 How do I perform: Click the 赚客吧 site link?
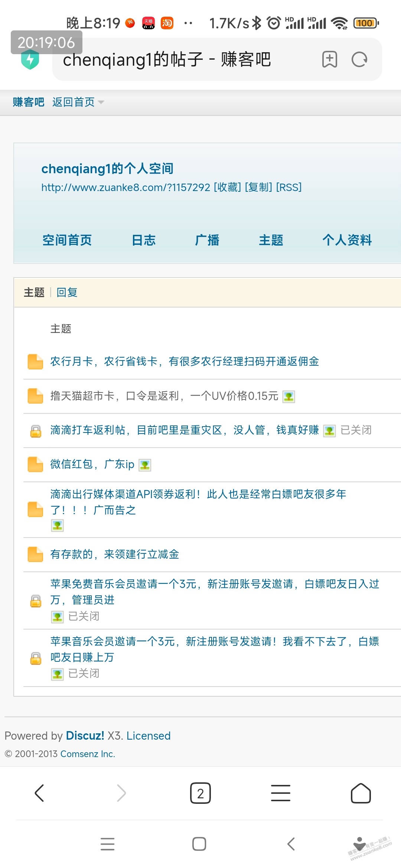29,102
